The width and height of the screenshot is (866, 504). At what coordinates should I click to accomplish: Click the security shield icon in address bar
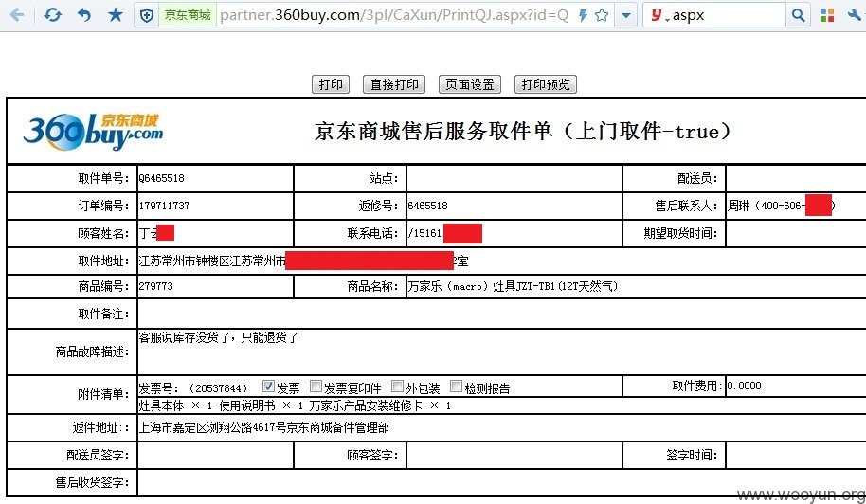pos(146,15)
